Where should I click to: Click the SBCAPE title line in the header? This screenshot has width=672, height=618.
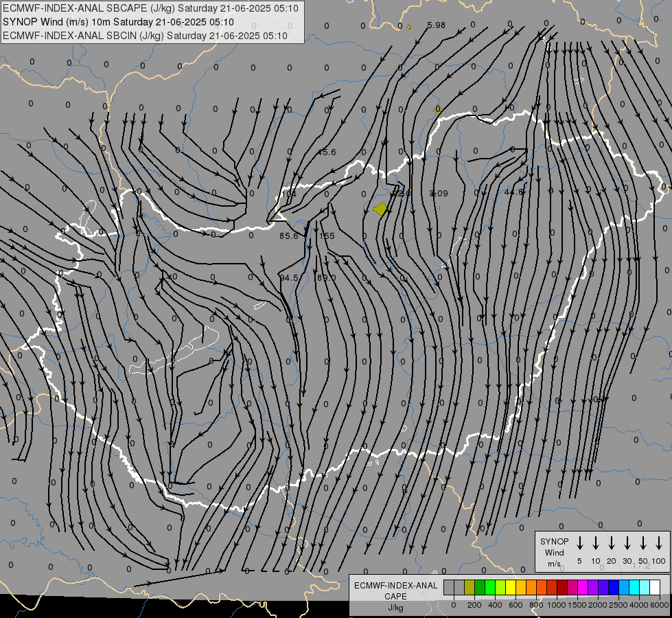(150, 8)
